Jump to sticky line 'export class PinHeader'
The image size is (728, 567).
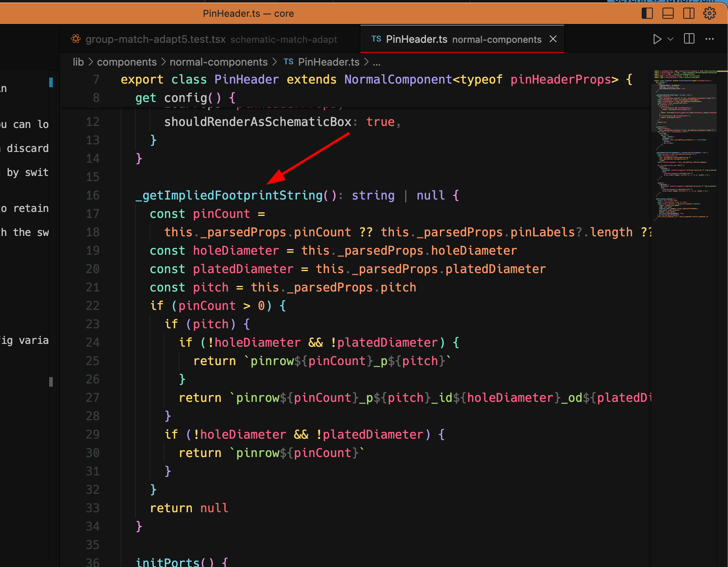click(376, 80)
